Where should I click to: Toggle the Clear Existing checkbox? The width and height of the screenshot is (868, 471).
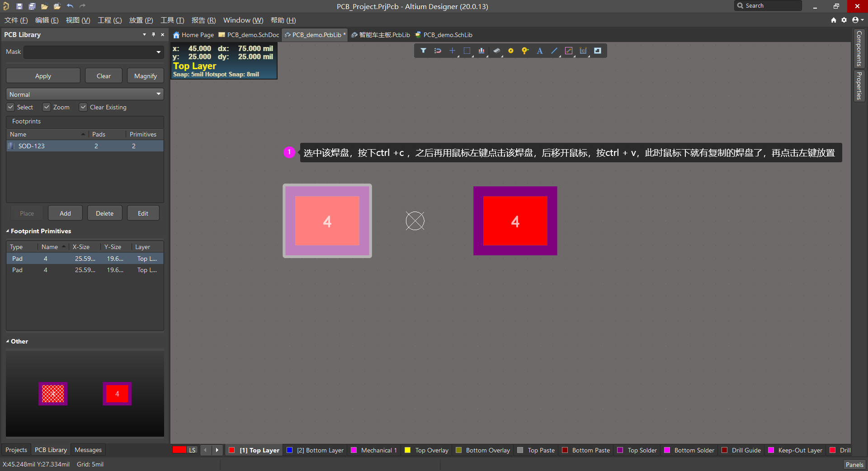(83, 107)
